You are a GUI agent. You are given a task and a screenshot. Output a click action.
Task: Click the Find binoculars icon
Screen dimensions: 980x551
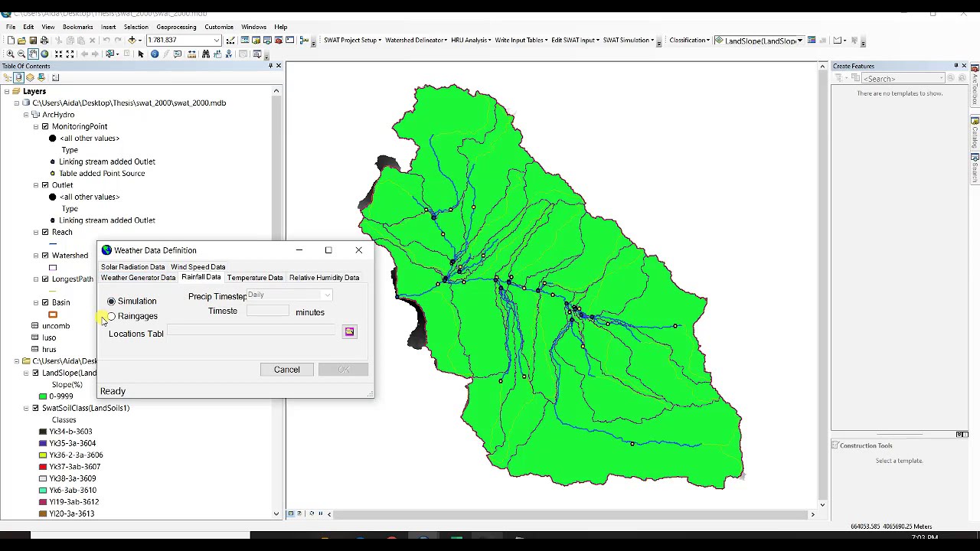(x=205, y=54)
